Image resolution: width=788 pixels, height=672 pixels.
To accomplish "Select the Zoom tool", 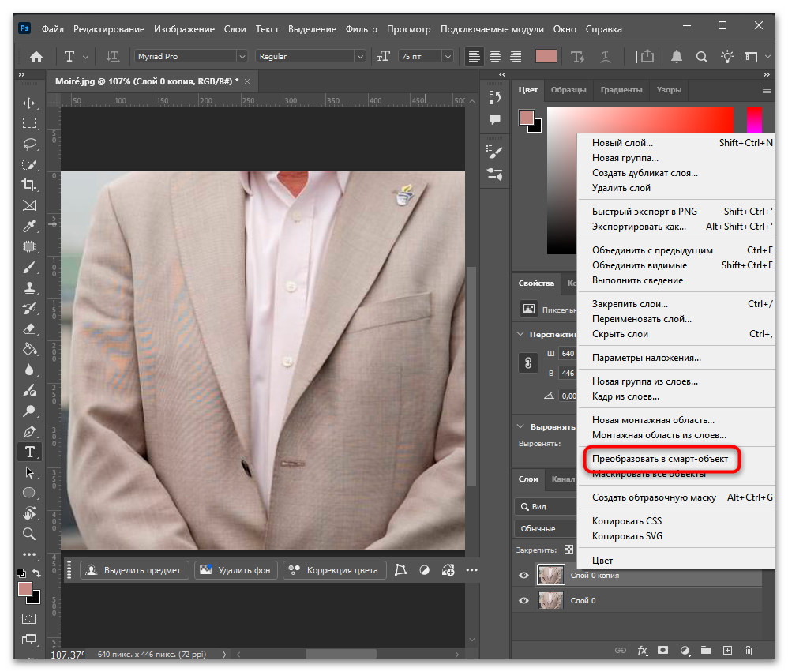I will click(29, 534).
